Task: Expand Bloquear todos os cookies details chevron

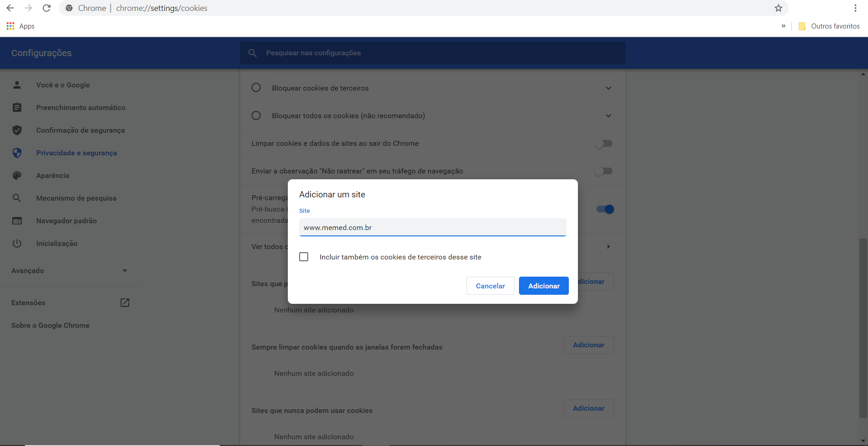Action: [608, 116]
